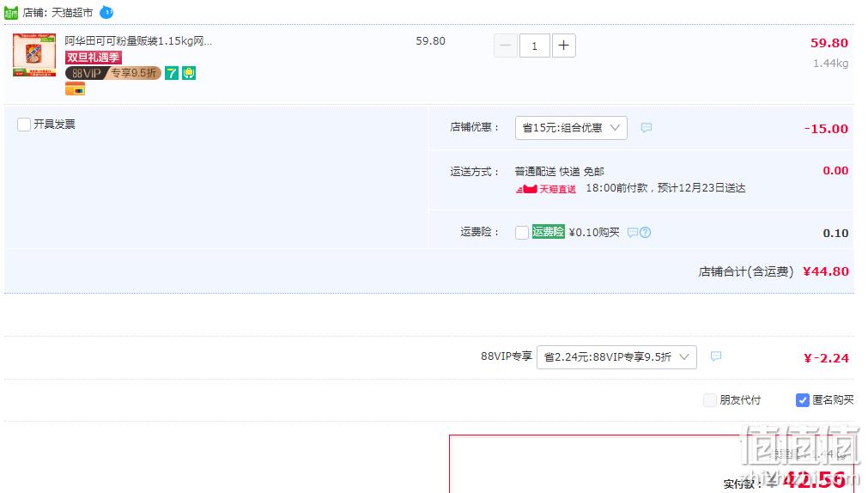This screenshot has width=868, height=493.
Task: Open the 省15元:组合优惠 store discount dropdown
Action: click(x=571, y=127)
